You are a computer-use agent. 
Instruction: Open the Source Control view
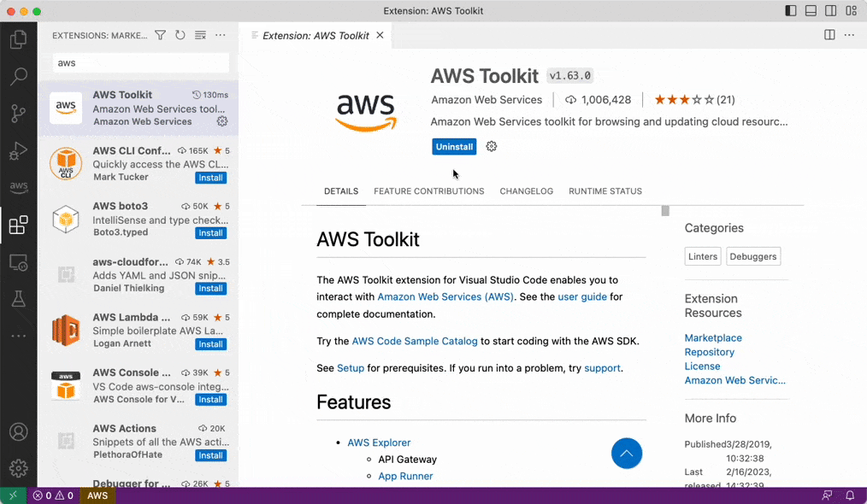click(x=18, y=114)
